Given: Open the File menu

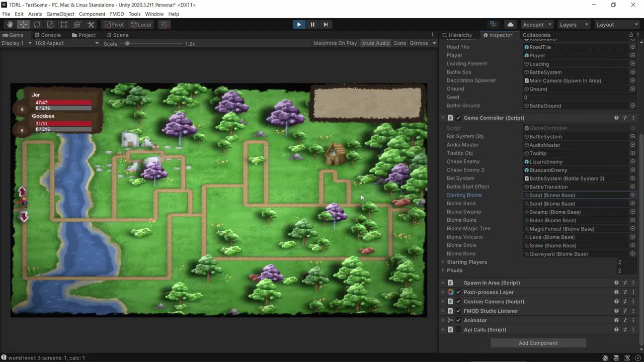Looking at the screenshot, I should tap(6, 14).
